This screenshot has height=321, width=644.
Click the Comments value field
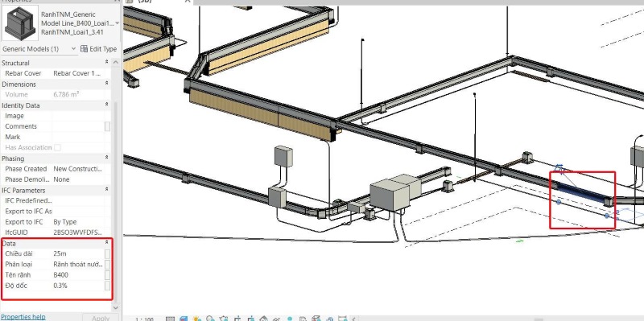point(78,126)
